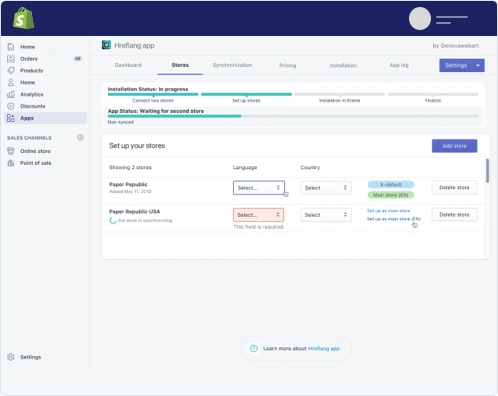Click the X-default badge

tap(391, 184)
